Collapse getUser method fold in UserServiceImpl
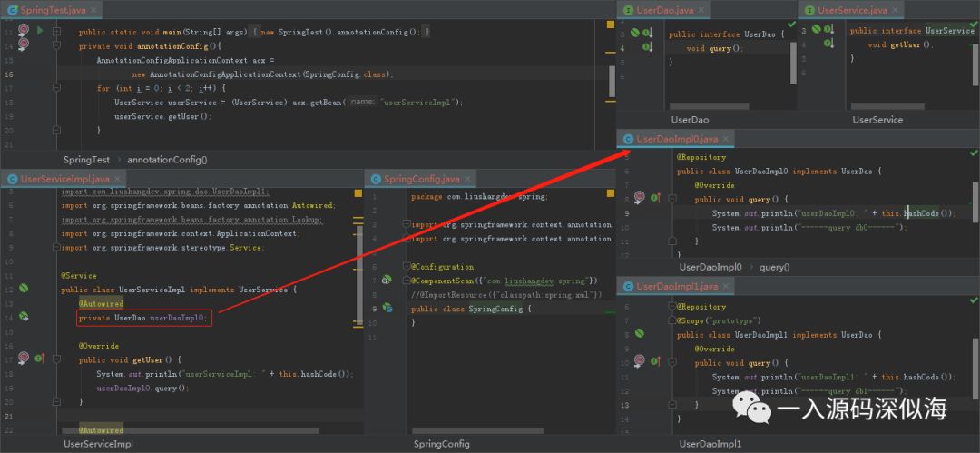Screen dimensions: 980x453 pos(56,359)
